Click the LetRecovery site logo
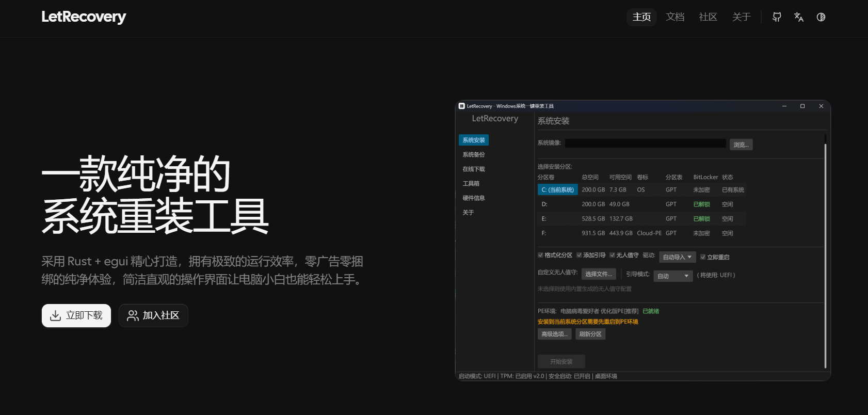Viewport: 868px width, 415px height. click(84, 17)
